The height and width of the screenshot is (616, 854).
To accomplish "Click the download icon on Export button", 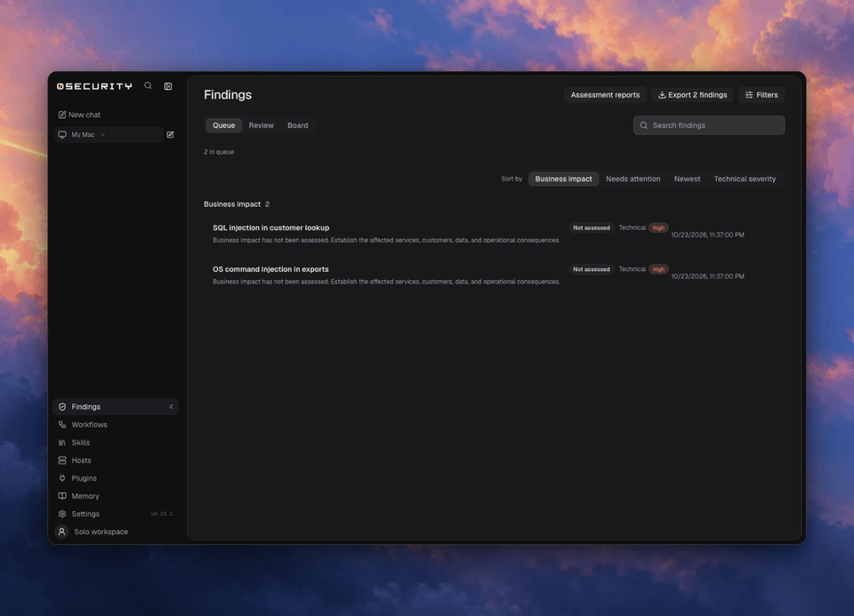I will click(x=662, y=95).
